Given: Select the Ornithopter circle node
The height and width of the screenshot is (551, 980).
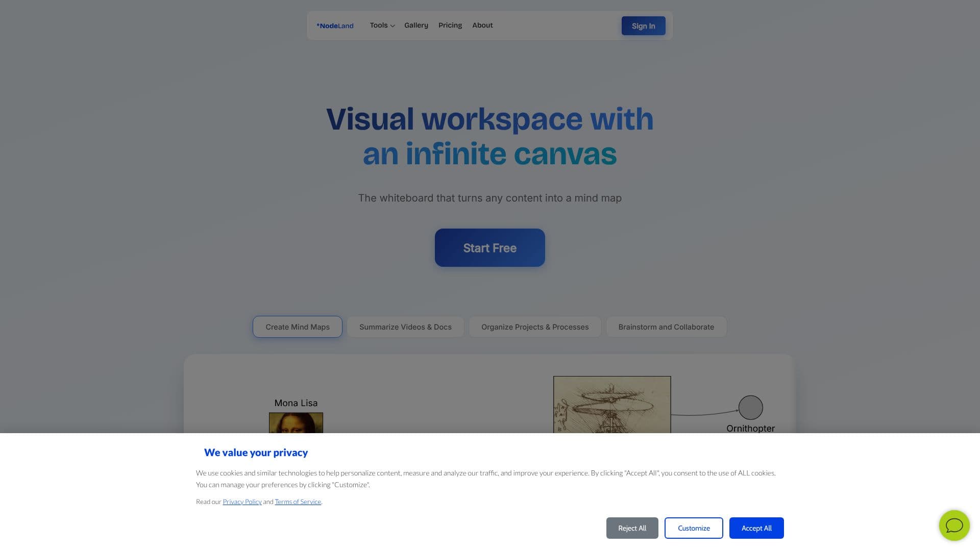Looking at the screenshot, I should pyautogui.click(x=750, y=408).
